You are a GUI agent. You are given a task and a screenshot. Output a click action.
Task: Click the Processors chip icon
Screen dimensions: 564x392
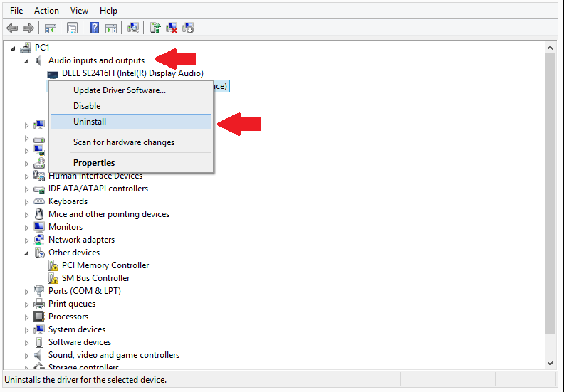(39, 317)
